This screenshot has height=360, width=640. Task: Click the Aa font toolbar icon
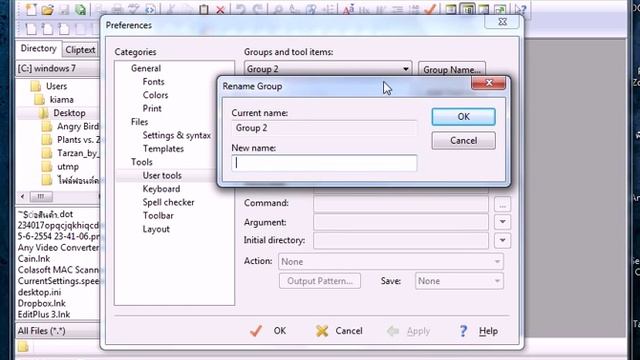348,9
